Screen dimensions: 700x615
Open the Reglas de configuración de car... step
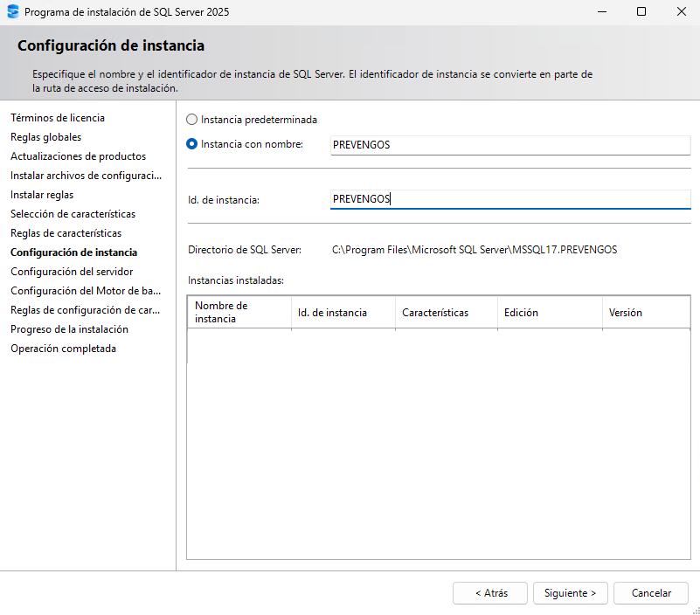[x=86, y=310]
